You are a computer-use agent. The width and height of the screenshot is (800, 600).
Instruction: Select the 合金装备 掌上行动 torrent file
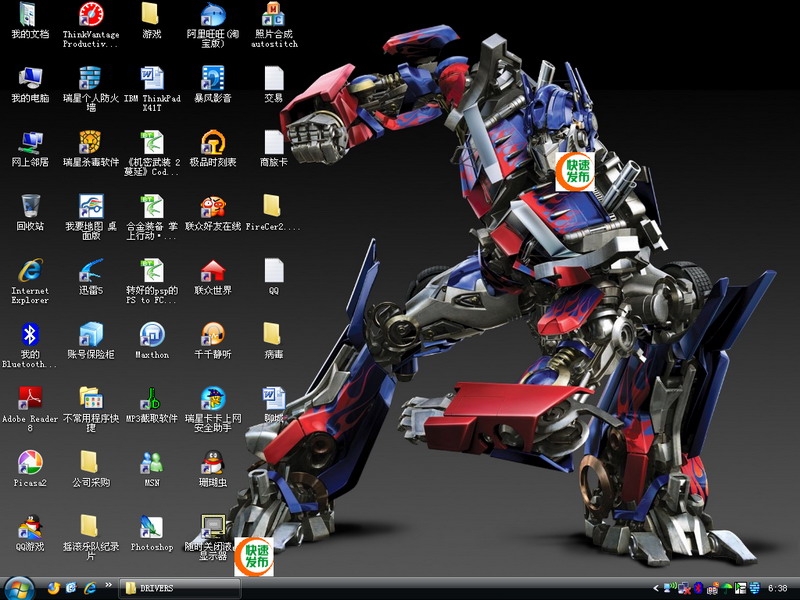click(152, 218)
